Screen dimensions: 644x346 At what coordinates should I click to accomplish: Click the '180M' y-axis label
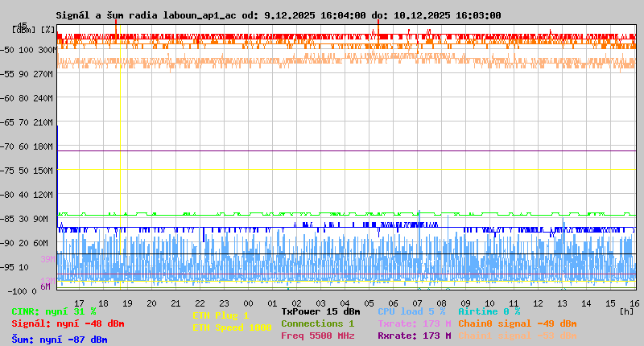pyautogui.click(x=45, y=146)
